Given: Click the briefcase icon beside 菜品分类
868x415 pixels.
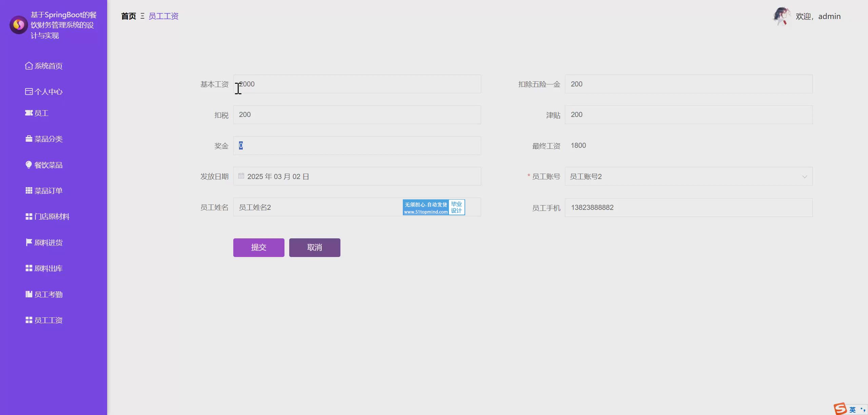Looking at the screenshot, I should pyautogui.click(x=29, y=139).
